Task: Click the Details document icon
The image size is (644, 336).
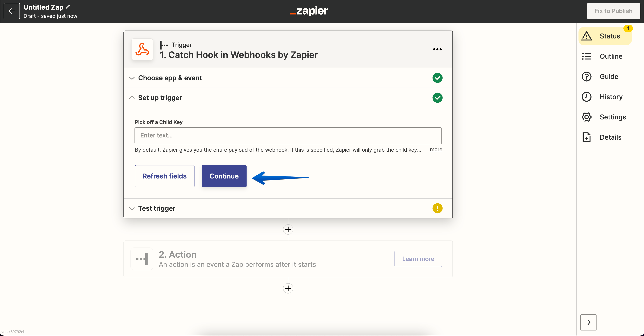Action: [587, 137]
